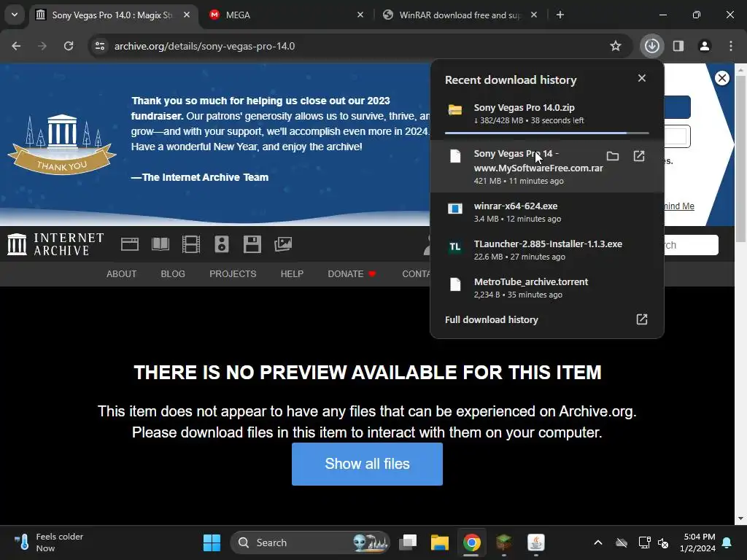Go forward to next page
This screenshot has width=747, height=560.
[x=42, y=46]
